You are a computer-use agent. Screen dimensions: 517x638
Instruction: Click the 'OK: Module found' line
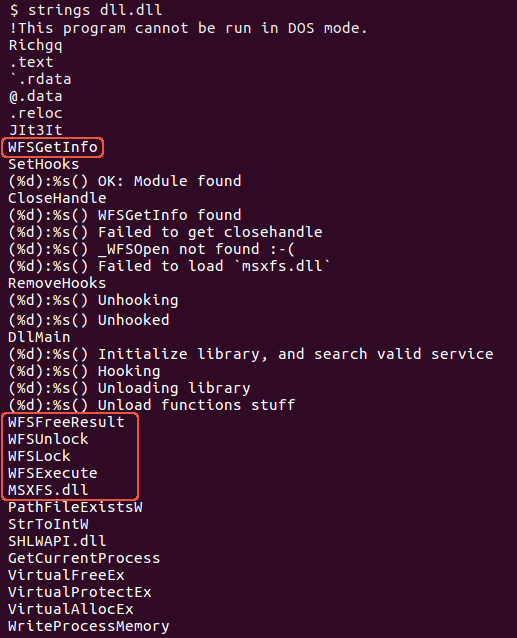click(x=125, y=181)
